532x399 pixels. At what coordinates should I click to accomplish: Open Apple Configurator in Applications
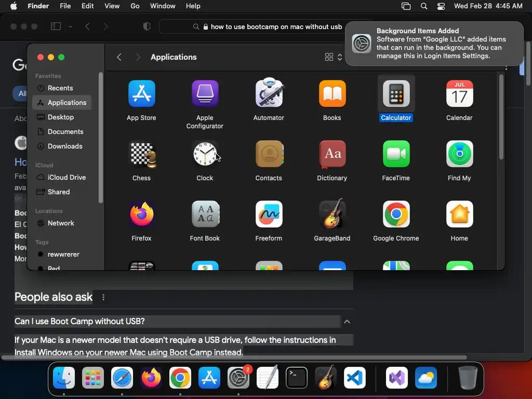tap(205, 94)
